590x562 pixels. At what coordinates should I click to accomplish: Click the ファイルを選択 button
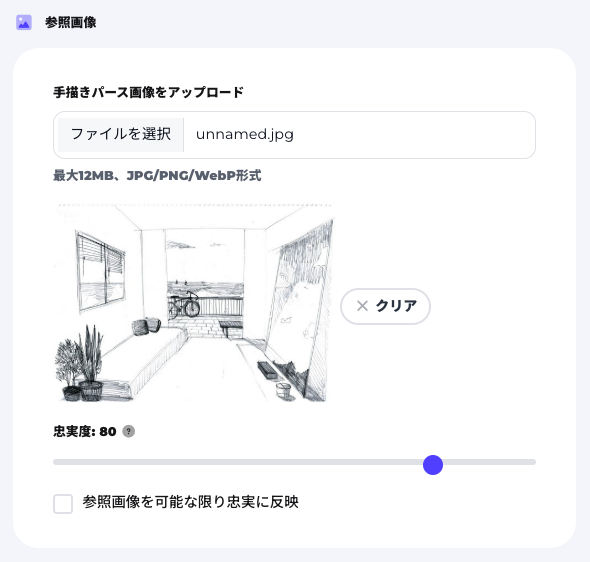pos(121,135)
